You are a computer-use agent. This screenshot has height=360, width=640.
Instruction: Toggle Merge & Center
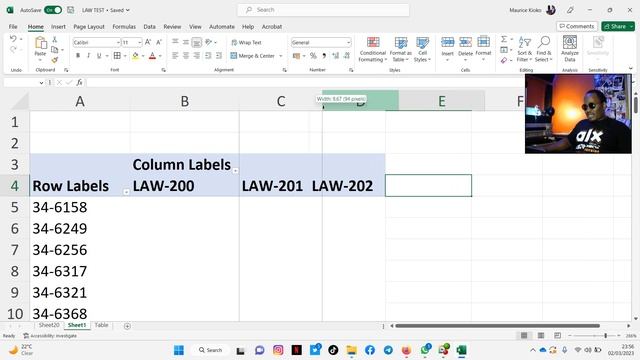253,56
